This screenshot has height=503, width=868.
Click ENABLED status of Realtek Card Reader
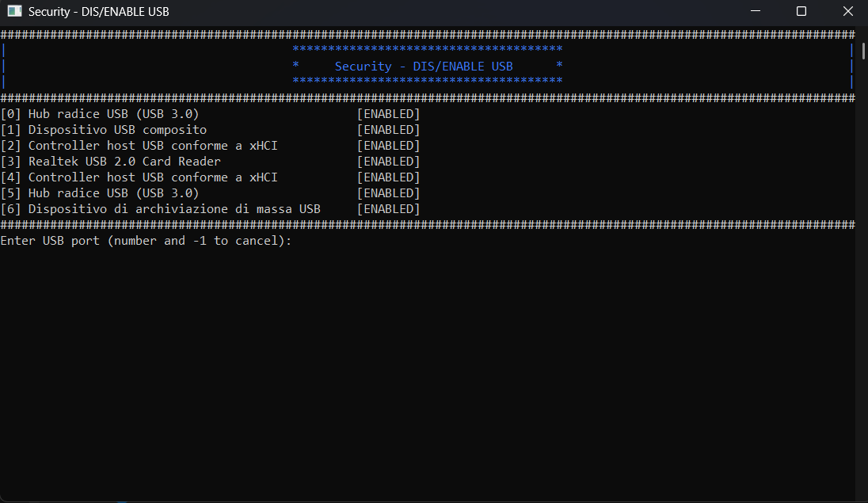[x=388, y=162]
